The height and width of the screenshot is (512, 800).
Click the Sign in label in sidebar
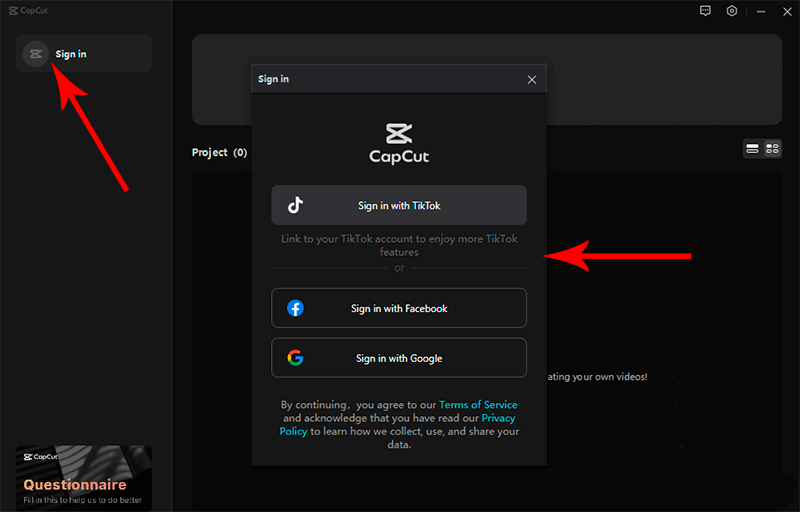click(x=71, y=54)
